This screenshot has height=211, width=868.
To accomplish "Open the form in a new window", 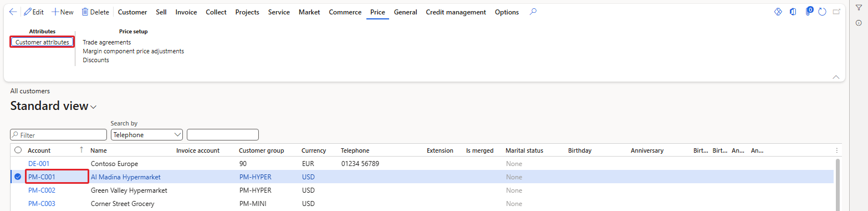I will click(836, 12).
